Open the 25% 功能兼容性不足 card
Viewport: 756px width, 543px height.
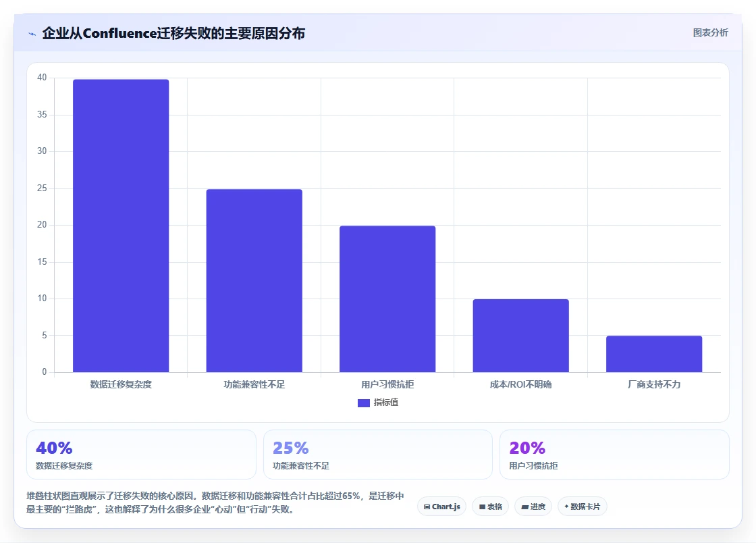pyautogui.click(x=378, y=455)
